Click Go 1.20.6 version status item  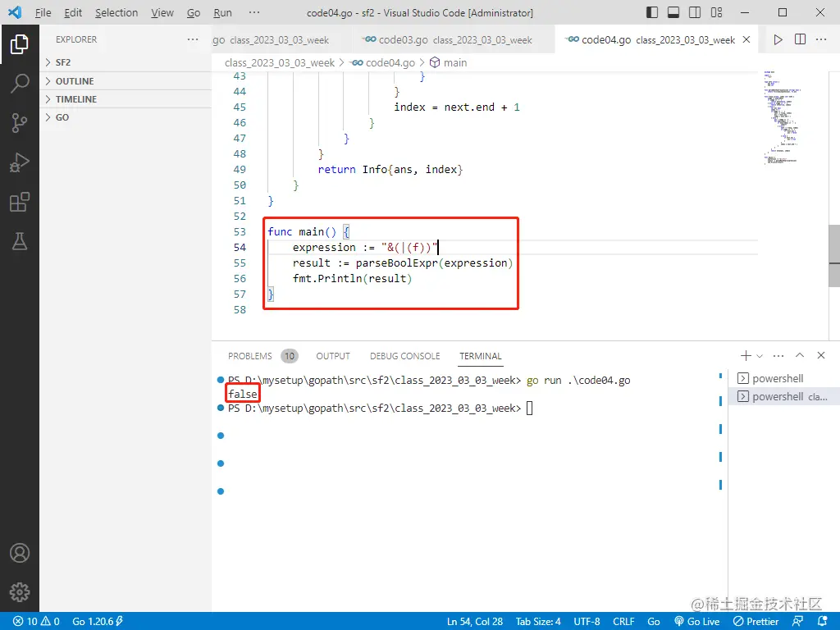coord(97,622)
